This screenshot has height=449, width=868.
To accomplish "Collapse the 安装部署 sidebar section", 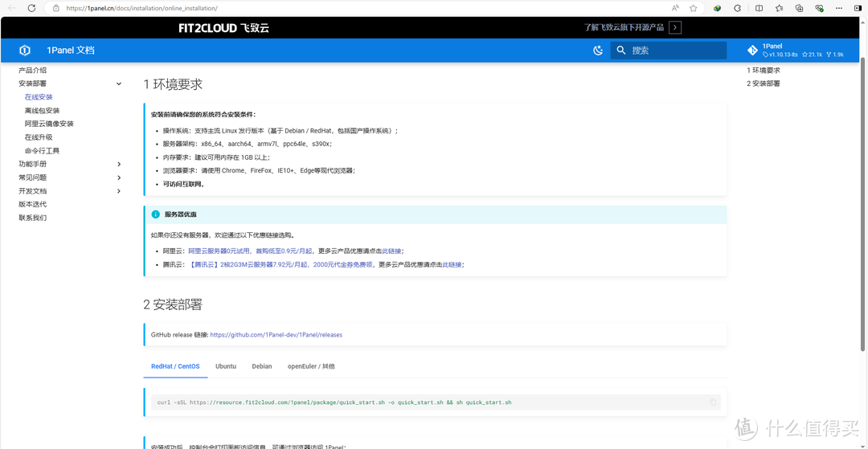I will [x=118, y=84].
